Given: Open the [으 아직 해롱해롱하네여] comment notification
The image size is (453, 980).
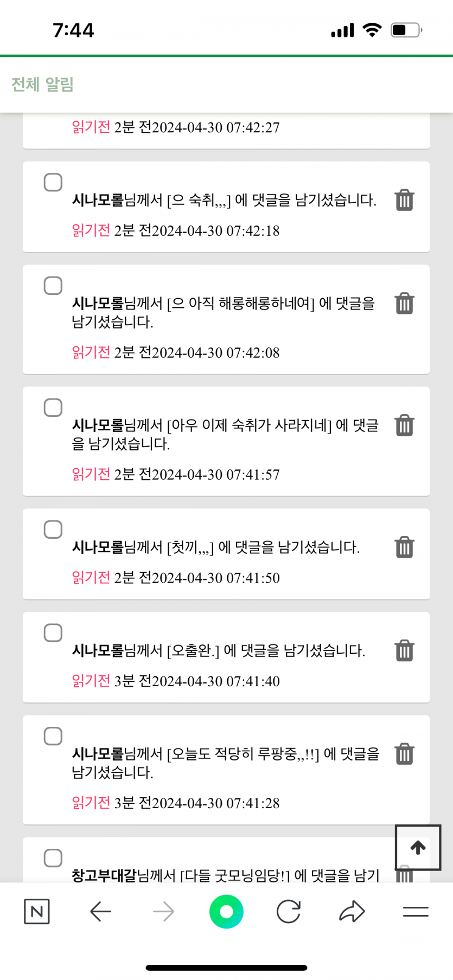Looking at the screenshot, I should [x=223, y=312].
